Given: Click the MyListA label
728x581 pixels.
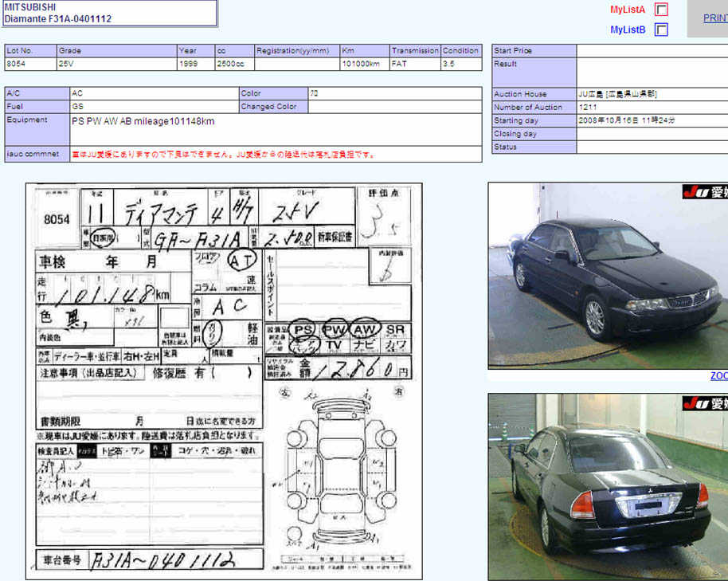Looking at the screenshot, I should (x=628, y=10).
